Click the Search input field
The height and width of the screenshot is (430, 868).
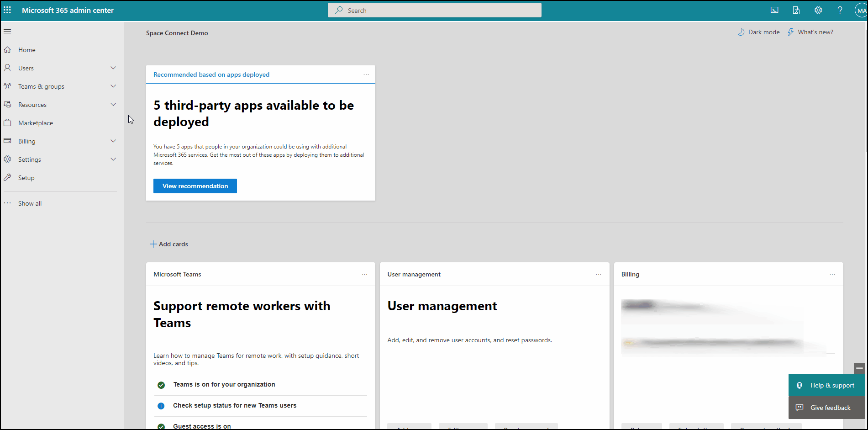coord(435,10)
